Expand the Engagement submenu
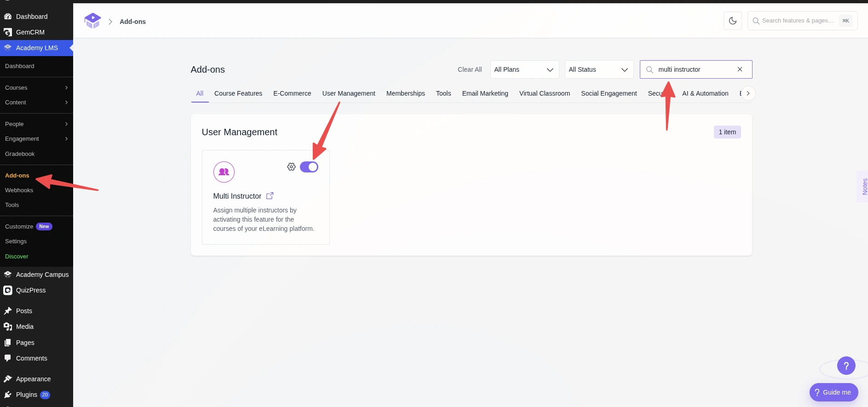This screenshot has height=407, width=868. tap(36, 139)
